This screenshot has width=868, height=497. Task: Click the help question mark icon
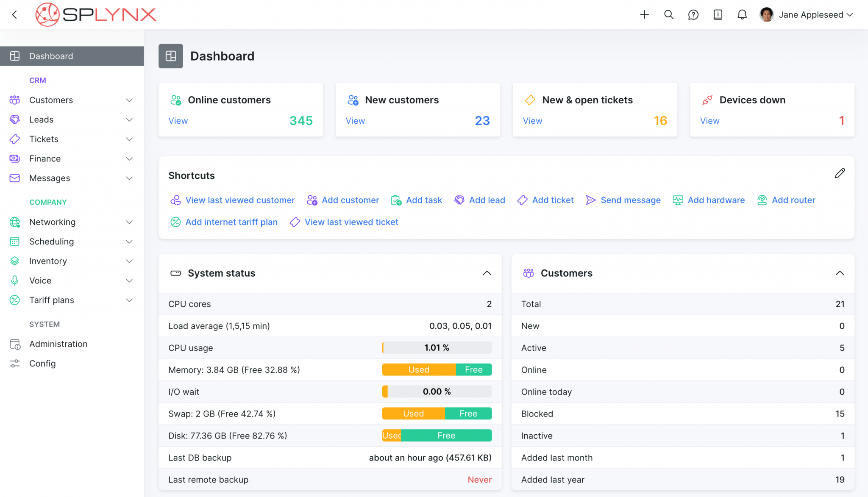(x=693, y=14)
